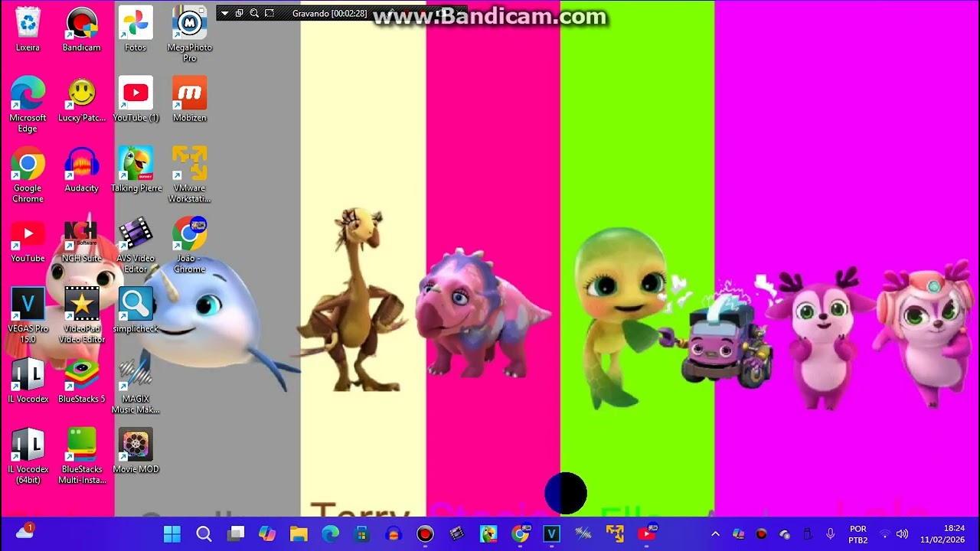
Task: Open Microsoft Edge from the taskbar
Action: point(330,533)
